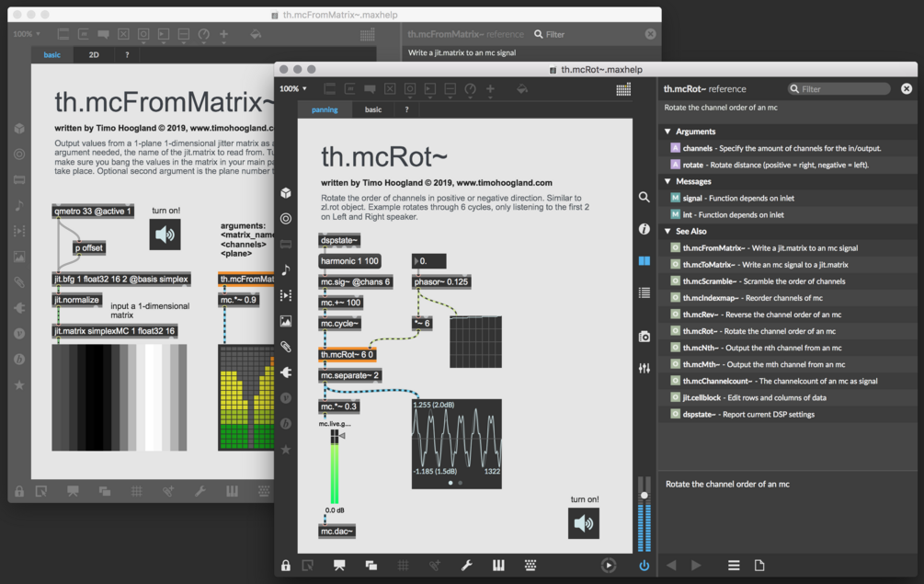Open the mixer sliders icon in right sidebar
Viewport: 924px width, 584px height.
[x=645, y=368]
